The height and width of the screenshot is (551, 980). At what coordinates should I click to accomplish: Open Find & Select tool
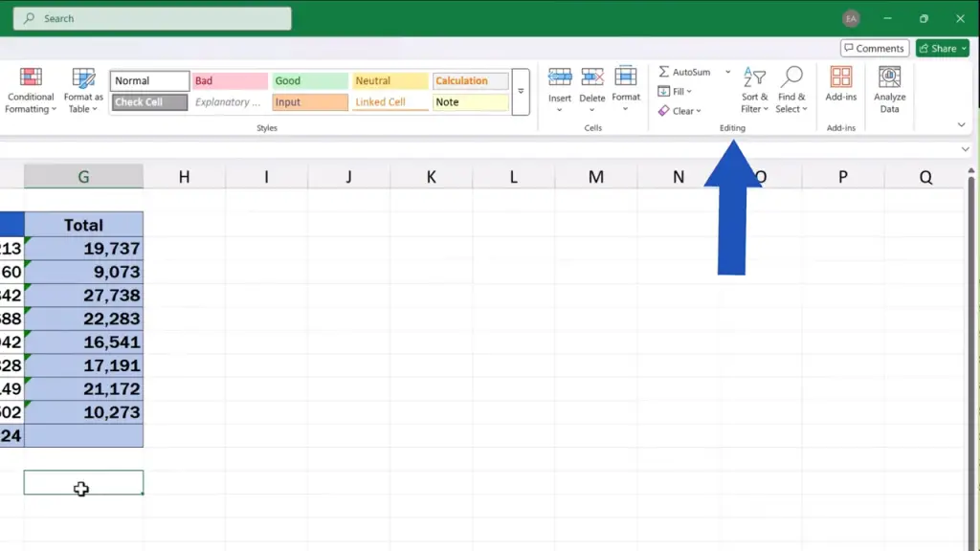(791, 91)
